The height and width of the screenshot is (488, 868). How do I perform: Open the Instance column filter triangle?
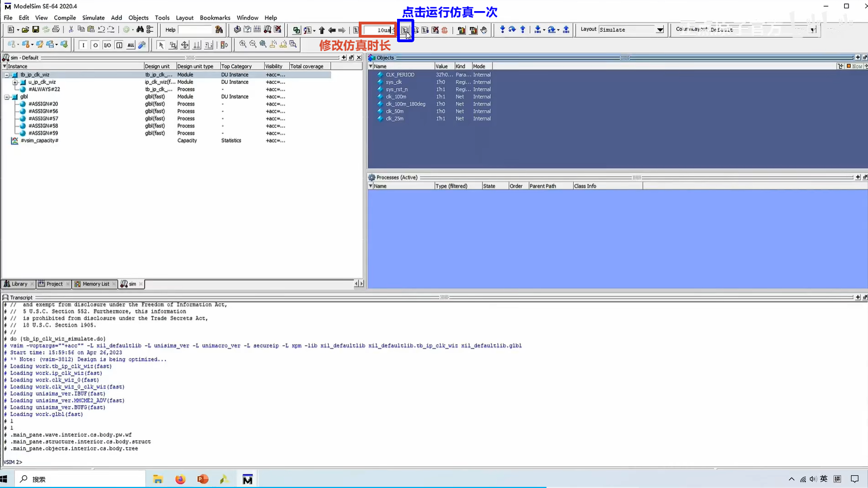pyautogui.click(x=4, y=66)
